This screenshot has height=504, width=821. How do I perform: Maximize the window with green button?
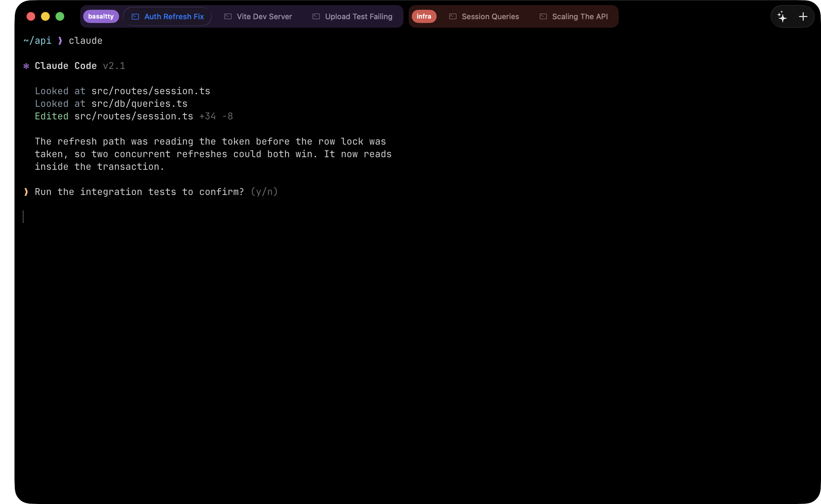(60, 16)
